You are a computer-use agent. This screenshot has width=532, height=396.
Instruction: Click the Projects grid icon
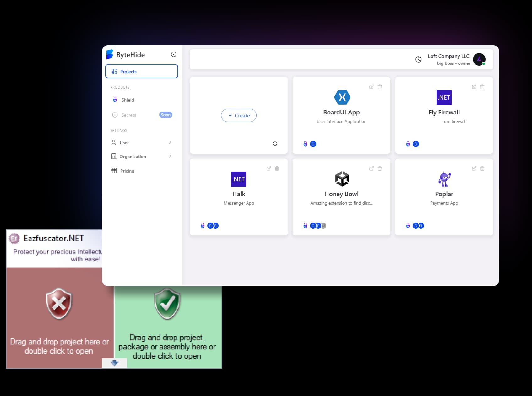tap(114, 71)
